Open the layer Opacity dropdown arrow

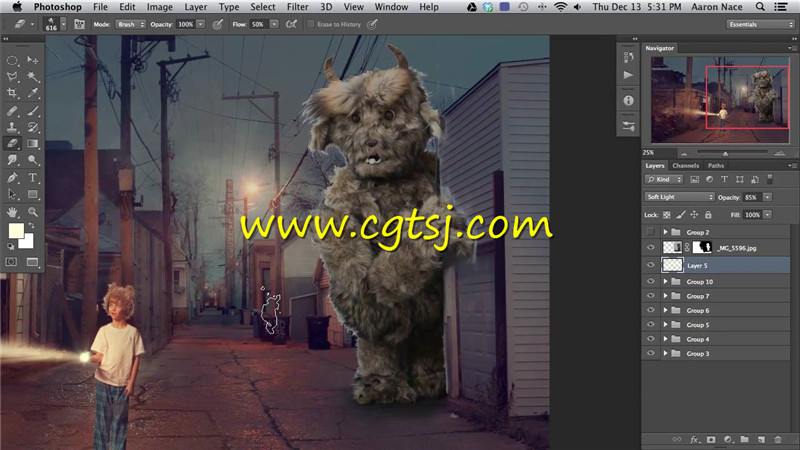pos(767,197)
